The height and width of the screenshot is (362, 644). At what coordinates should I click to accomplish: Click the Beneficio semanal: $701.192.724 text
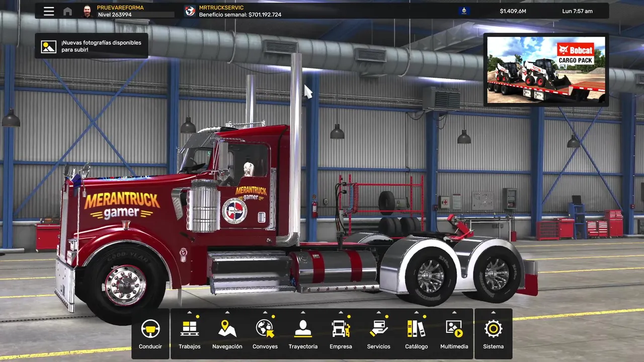pyautogui.click(x=240, y=15)
